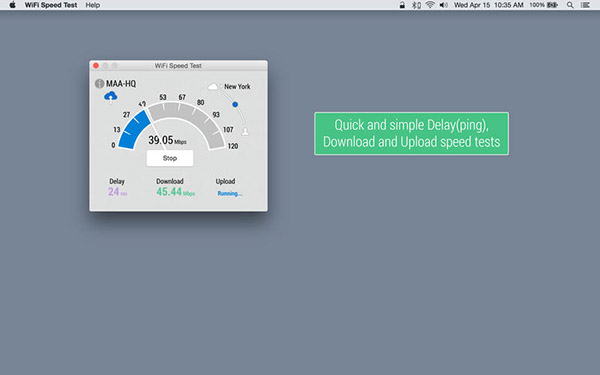The width and height of the screenshot is (600, 375).
Task: Stop the running speed test
Action: click(x=170, y=158)
